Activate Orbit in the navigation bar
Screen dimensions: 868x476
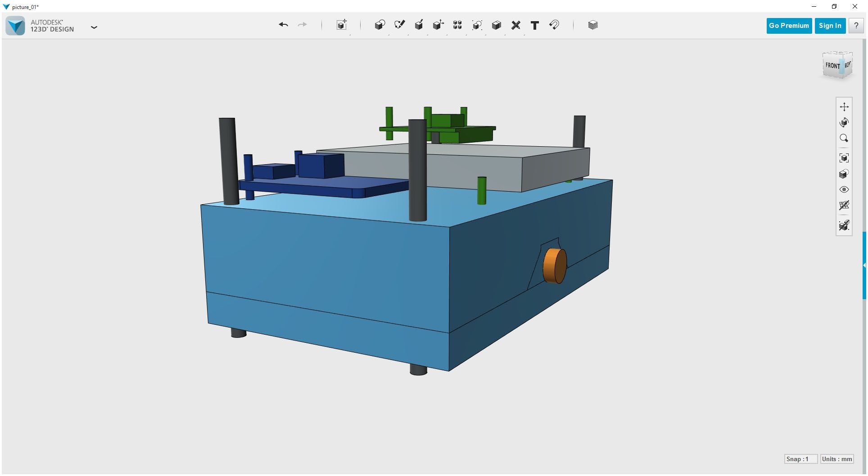pos(845,122)
